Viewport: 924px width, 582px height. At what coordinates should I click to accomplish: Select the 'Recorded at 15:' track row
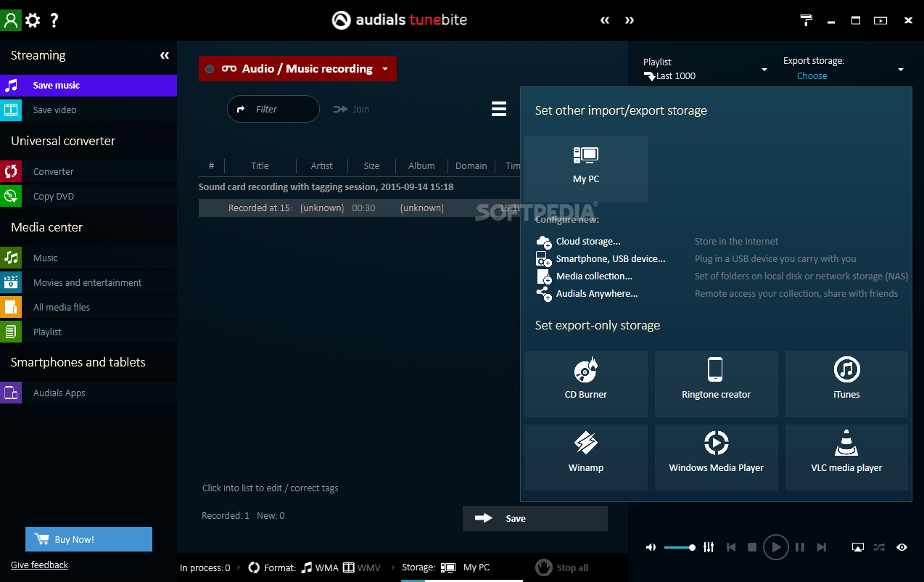point(360,208)
